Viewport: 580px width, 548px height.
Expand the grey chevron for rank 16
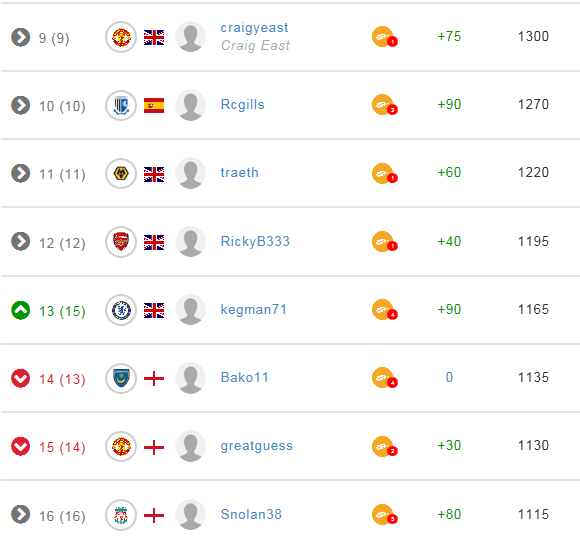pos(20,515)
